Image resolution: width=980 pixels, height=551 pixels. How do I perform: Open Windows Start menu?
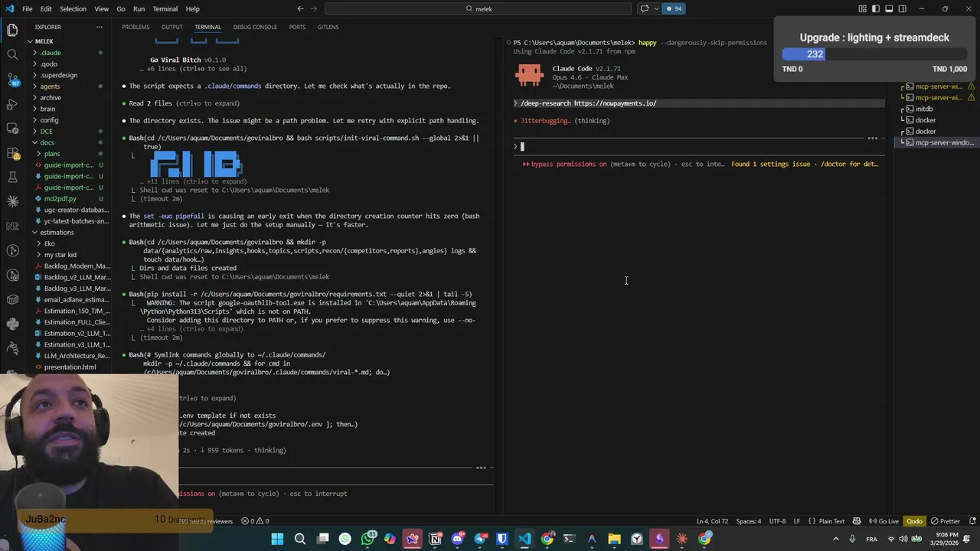click(277, 539)
